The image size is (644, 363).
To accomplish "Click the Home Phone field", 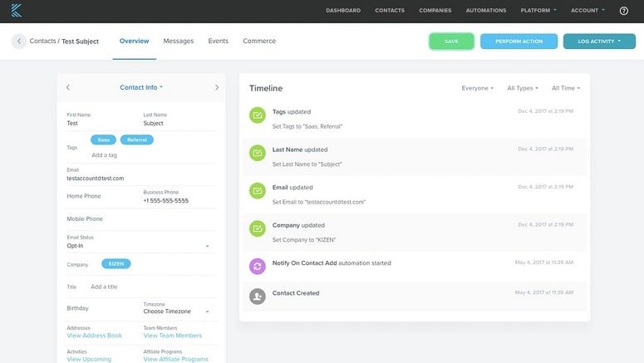I will (84, 196).
